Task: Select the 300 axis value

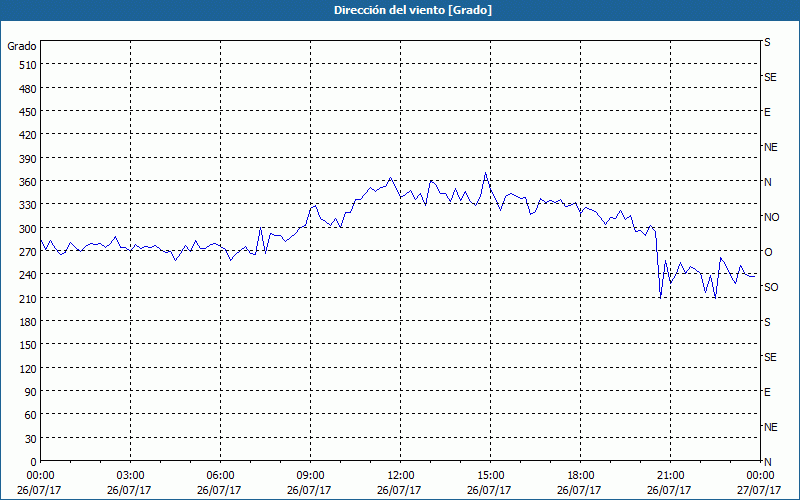Action: click(x=28, y=229)
